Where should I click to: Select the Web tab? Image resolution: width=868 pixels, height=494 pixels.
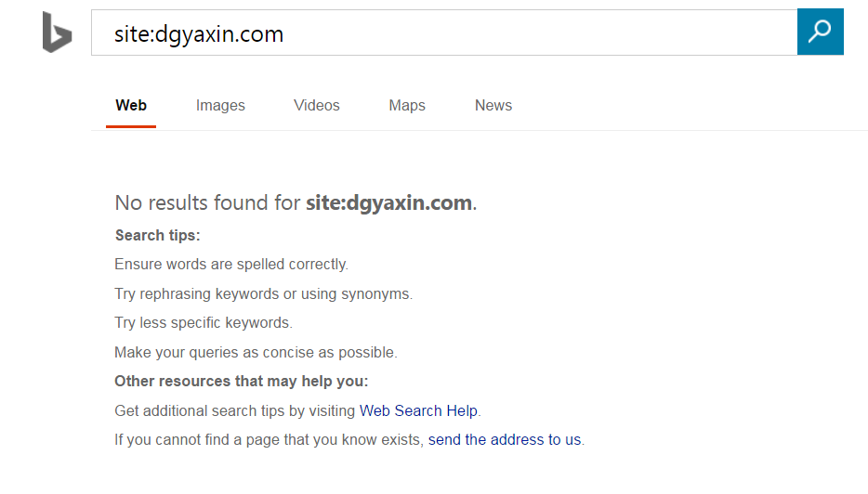131,105
